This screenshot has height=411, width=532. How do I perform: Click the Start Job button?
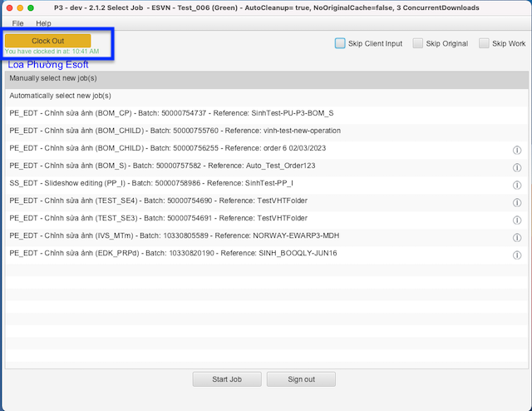point(227,379)
